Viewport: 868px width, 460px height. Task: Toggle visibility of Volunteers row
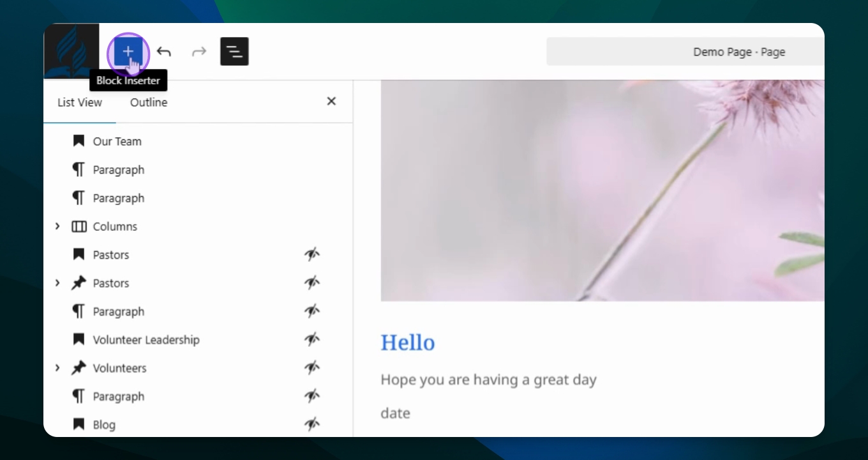(x=312, y=367)
